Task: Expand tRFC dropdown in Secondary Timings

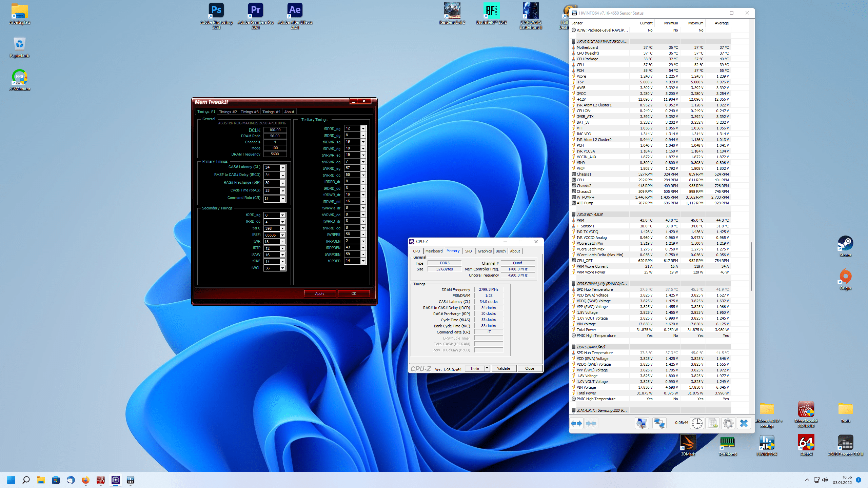Action: tap(283, 228)
